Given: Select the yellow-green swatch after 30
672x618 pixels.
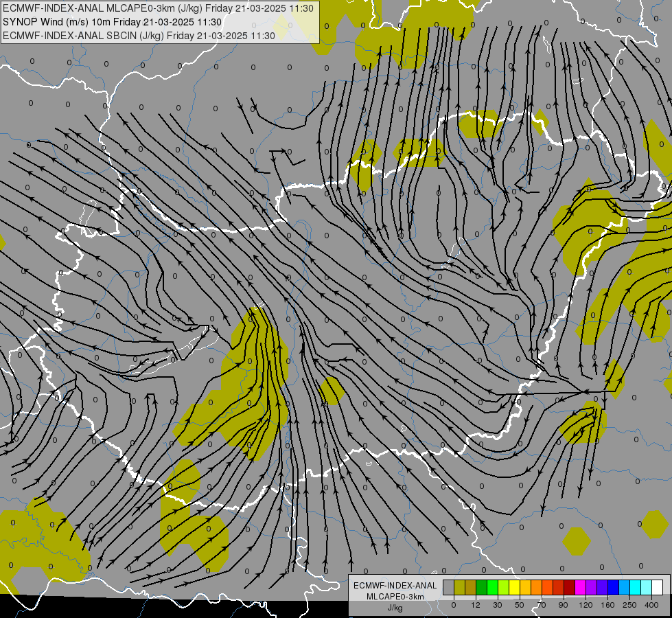Looking at the screenshot, I should point(504,587).
